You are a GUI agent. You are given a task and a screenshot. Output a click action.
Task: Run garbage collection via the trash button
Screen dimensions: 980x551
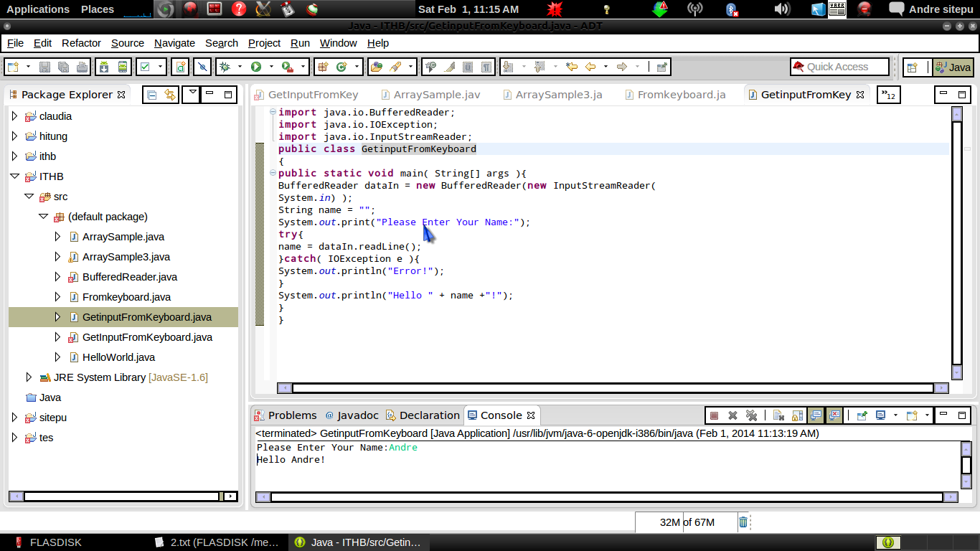click(x=743, y=522)
